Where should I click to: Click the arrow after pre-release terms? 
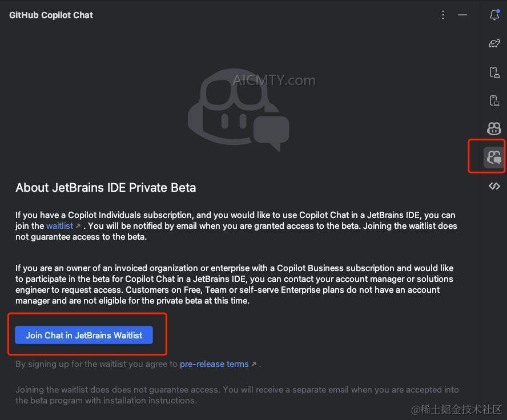[x=253, y=364]
